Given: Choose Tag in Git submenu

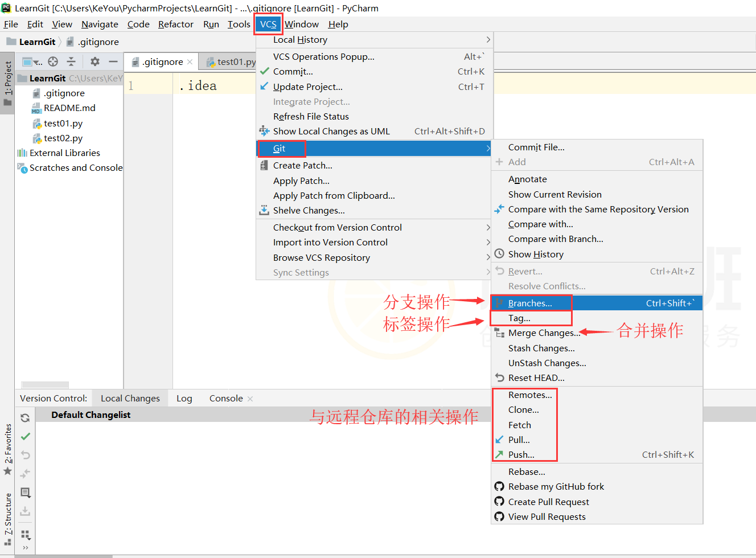Looking at the screenshot, I should 597,318.
